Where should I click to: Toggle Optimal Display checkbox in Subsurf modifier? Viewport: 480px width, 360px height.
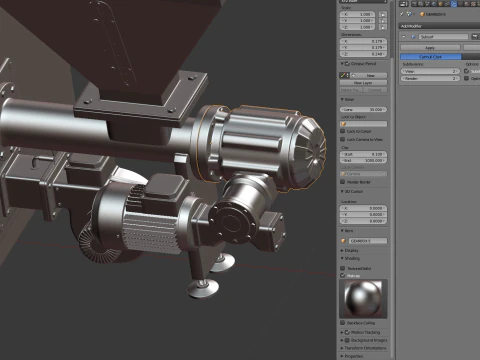coord(467,78)
